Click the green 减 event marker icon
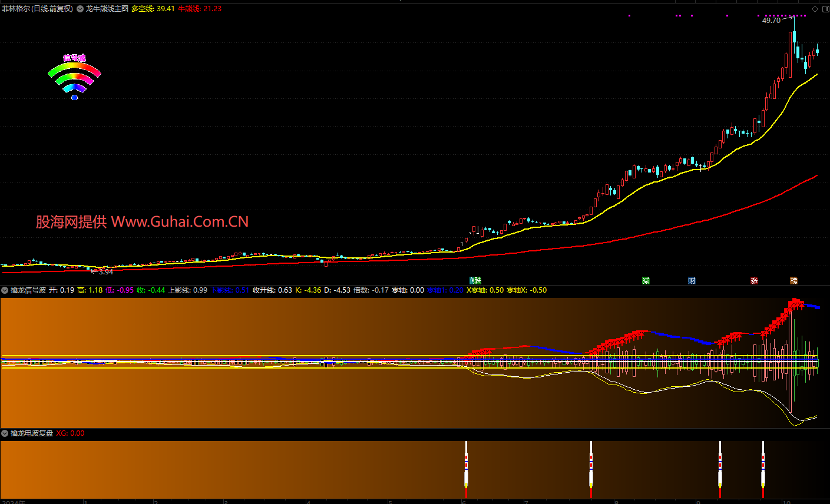This screenshot has width=830, height=504. coord(646,281)
